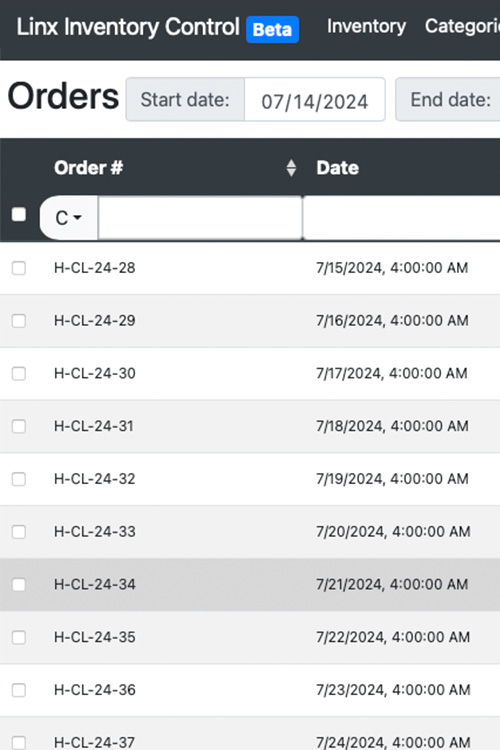Select checkbox for order H-CL-24-31
Screen dimensions: 500x750
click(19, 426)
